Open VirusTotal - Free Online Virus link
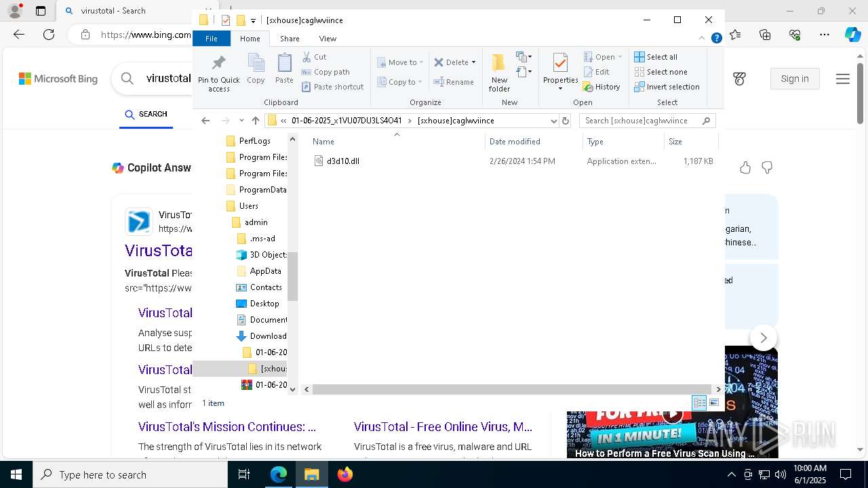868x488 pixels. [x=443, y=427]
